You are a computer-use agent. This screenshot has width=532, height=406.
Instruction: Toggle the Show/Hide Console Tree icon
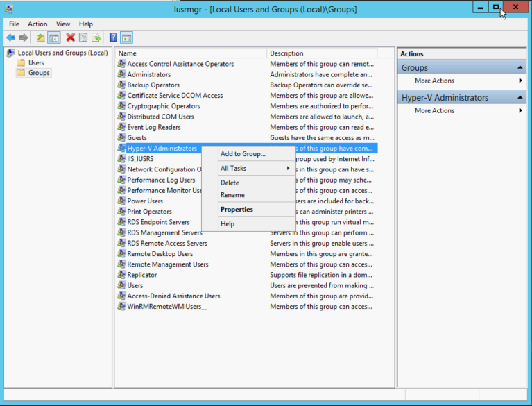tap(54, 37)
